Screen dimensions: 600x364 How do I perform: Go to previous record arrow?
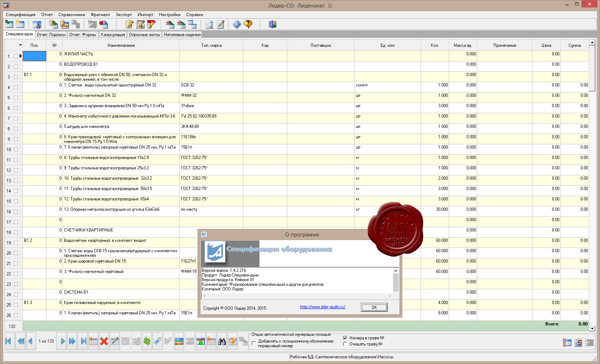(x=30, y=341)
